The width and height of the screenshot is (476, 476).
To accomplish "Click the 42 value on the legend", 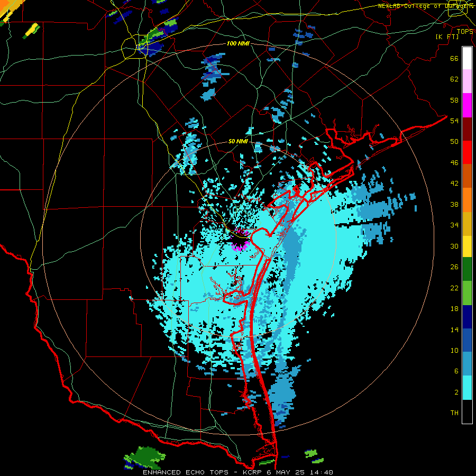I will [x=454, y=184].
